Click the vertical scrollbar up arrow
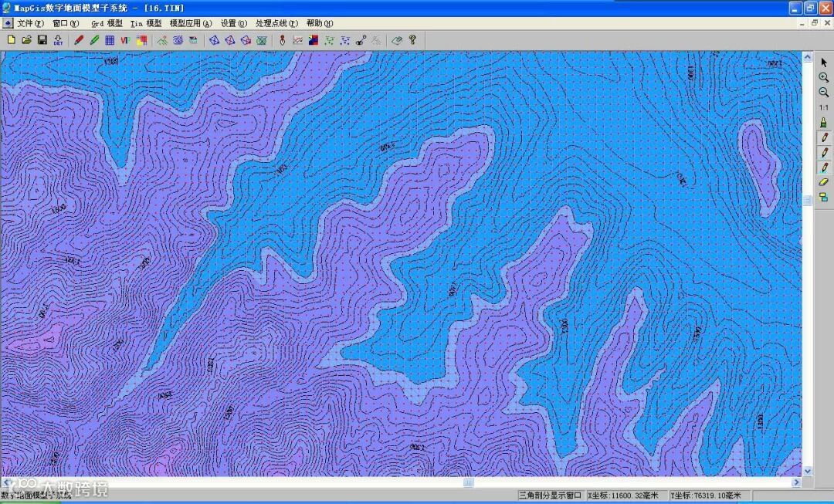834x504 pixels. coord(808,57)
